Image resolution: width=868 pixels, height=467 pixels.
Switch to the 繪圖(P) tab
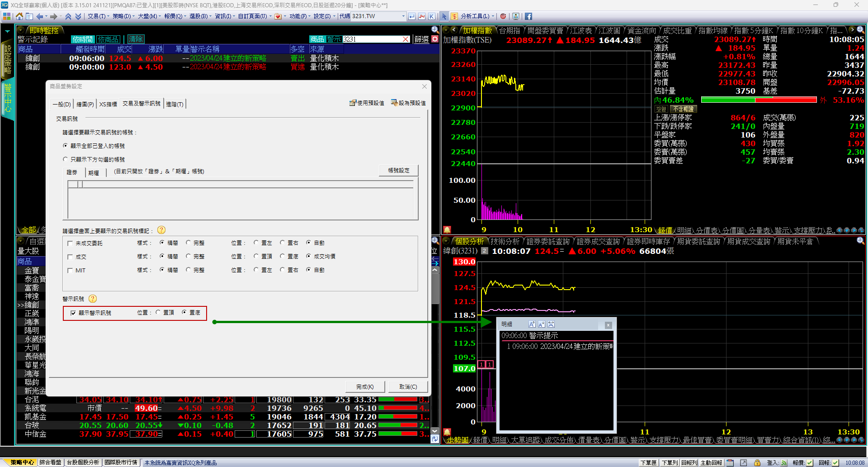click(85, 104)
